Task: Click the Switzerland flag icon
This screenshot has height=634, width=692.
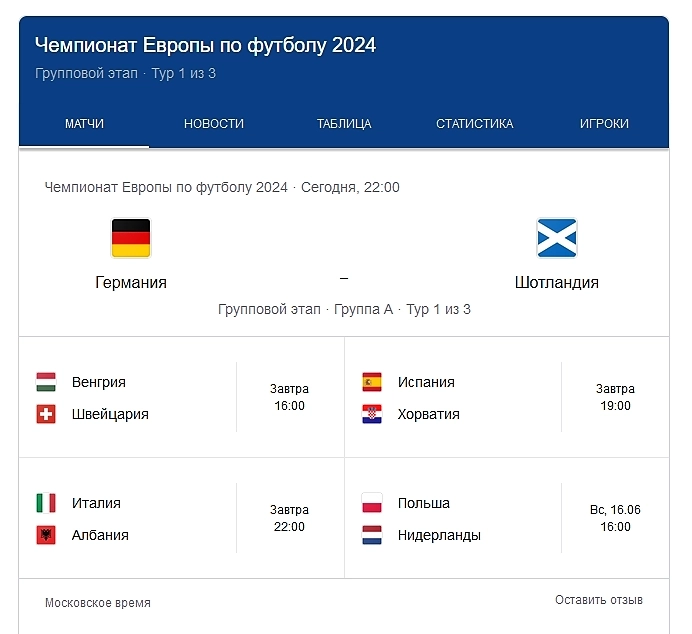Action: [x=46, y=414]
